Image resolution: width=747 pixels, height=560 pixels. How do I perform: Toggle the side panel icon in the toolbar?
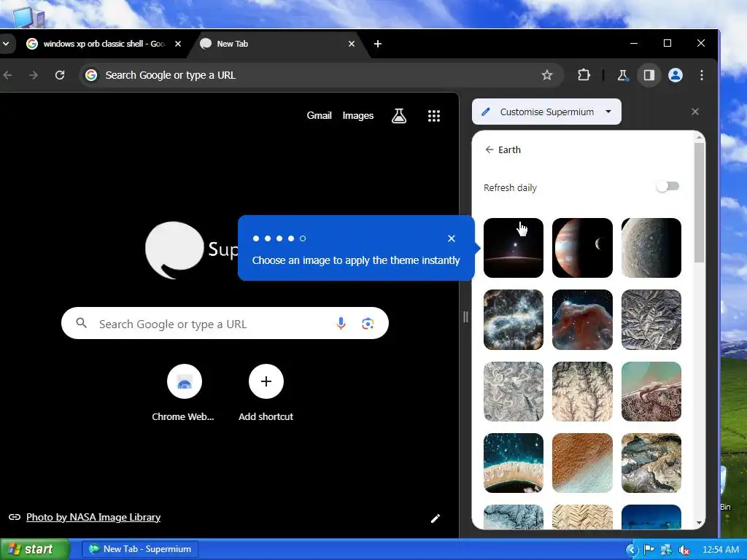pos(649,75)
